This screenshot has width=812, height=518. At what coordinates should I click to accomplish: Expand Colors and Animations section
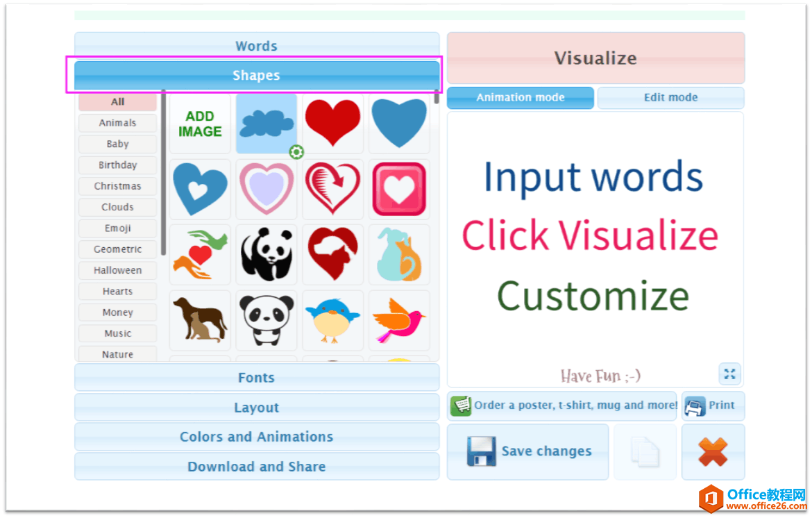click(x=257, y=437)
